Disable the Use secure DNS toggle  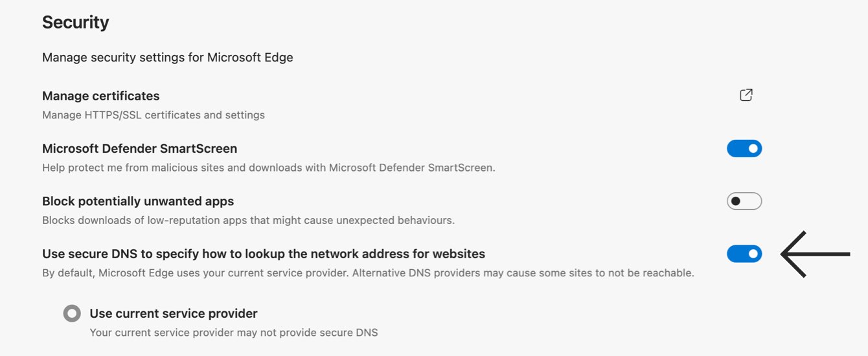(744, 254)
